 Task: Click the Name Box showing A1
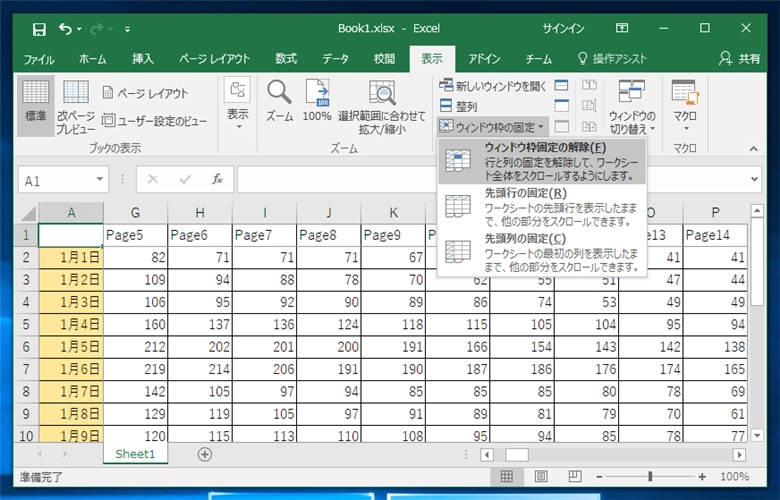[56, 180]
